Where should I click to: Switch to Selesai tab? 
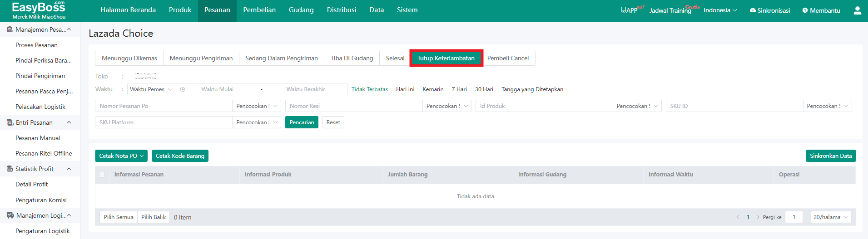pyautogui.click(x=395, y=59)
